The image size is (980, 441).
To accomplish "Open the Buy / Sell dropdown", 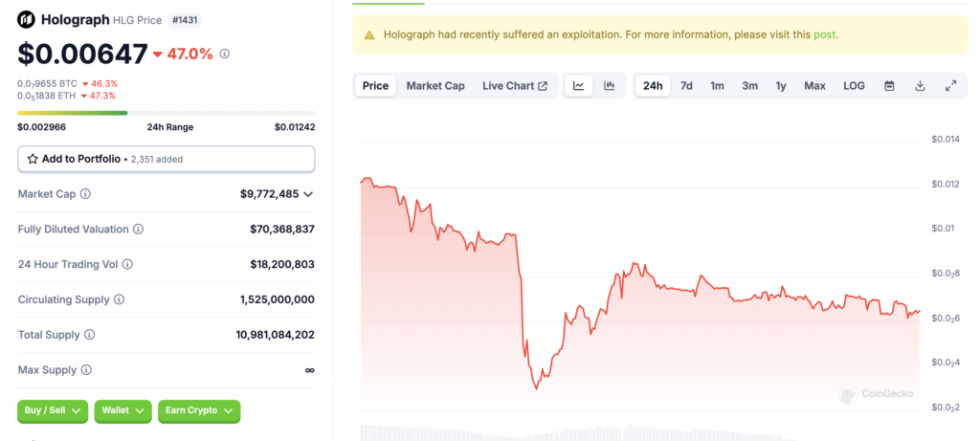I will [53, 411].
